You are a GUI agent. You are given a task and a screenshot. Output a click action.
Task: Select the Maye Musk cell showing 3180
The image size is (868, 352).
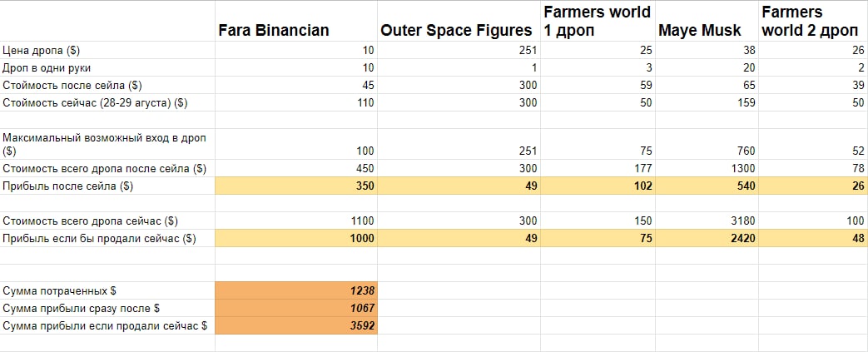(707, 221)
